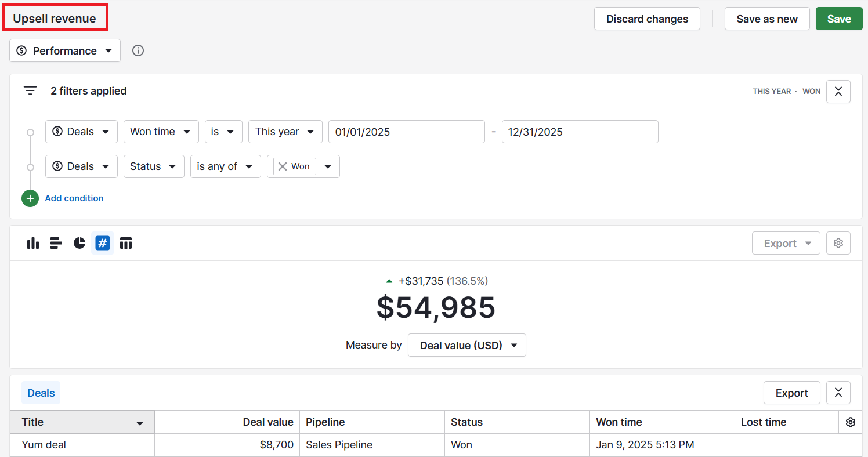
Task: Open chart settings gear beside Export
Action: (x=838, y=243)
